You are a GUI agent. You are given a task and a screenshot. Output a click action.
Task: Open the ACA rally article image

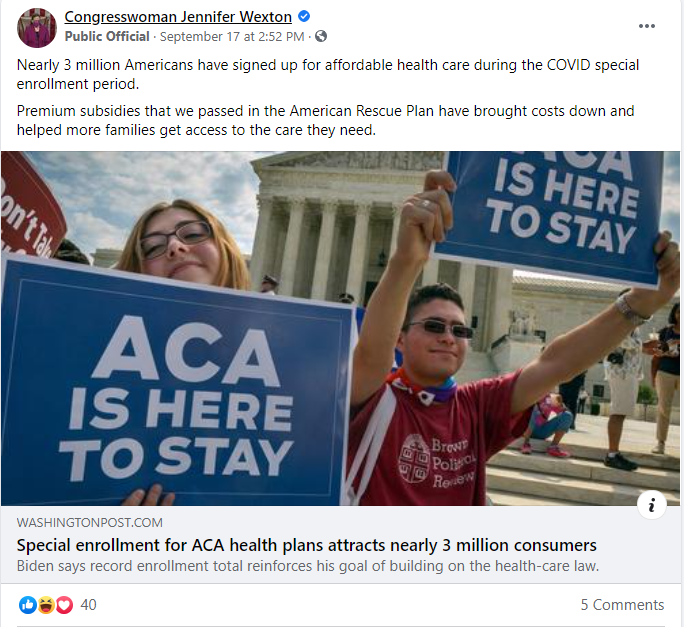tap(340, 328)
